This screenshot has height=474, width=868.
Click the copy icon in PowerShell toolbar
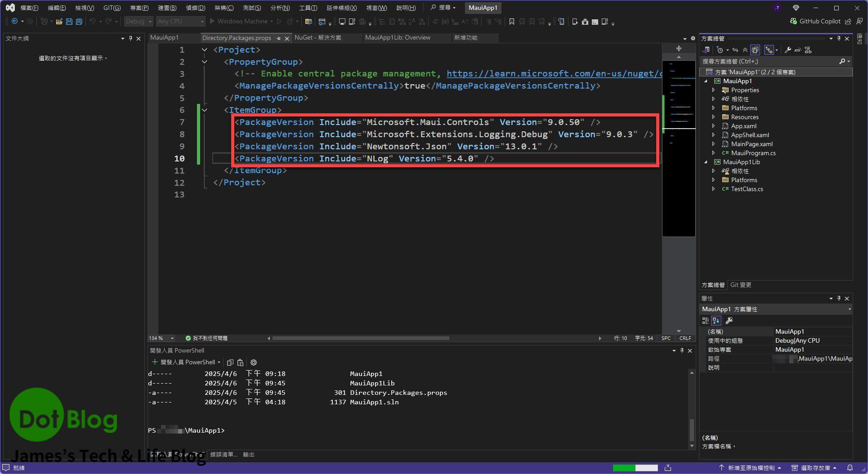point(230,362)
